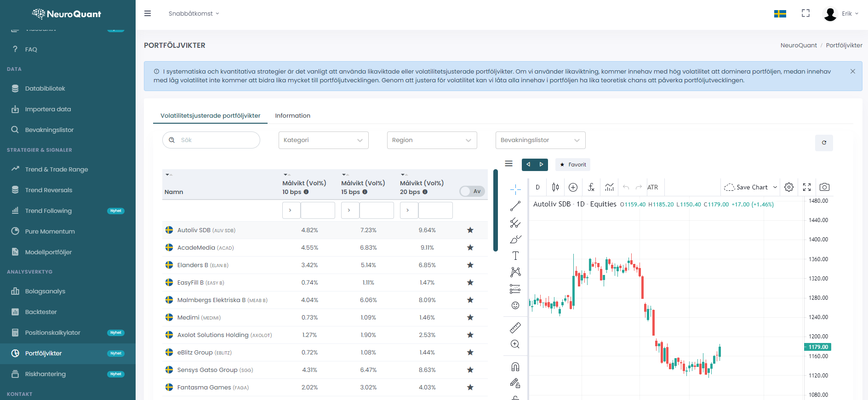
Task: Open the Kategori dropdown
Action: coord(323,140)
